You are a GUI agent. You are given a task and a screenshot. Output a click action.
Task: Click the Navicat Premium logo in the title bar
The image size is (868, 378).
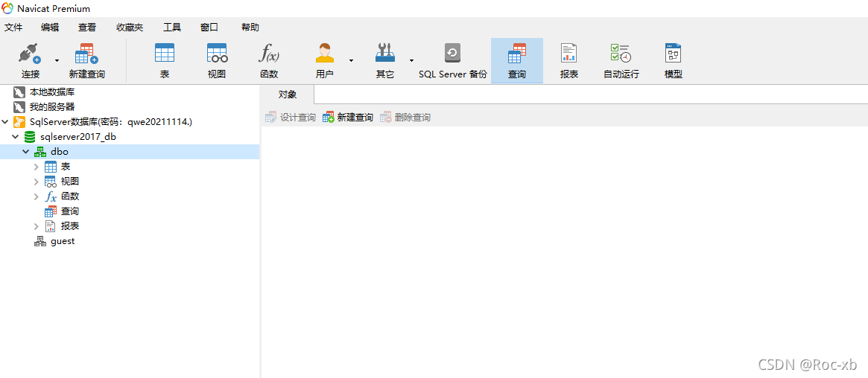(7, 8)
